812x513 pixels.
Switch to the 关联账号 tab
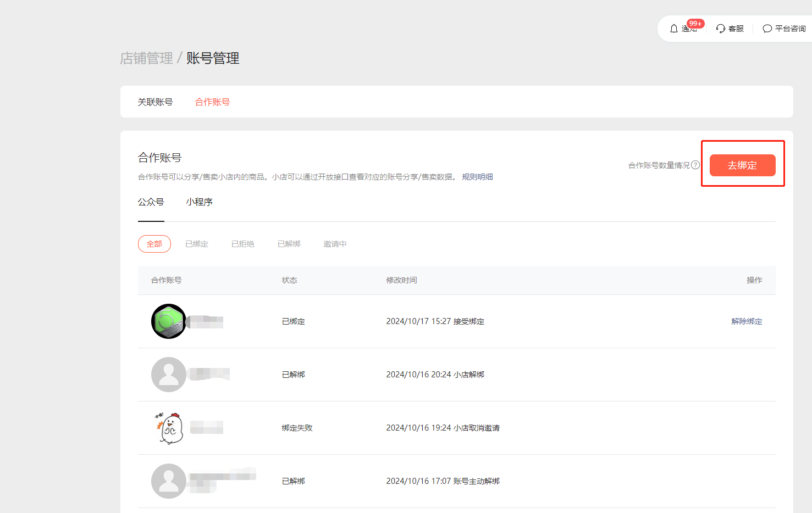point(155,102)
